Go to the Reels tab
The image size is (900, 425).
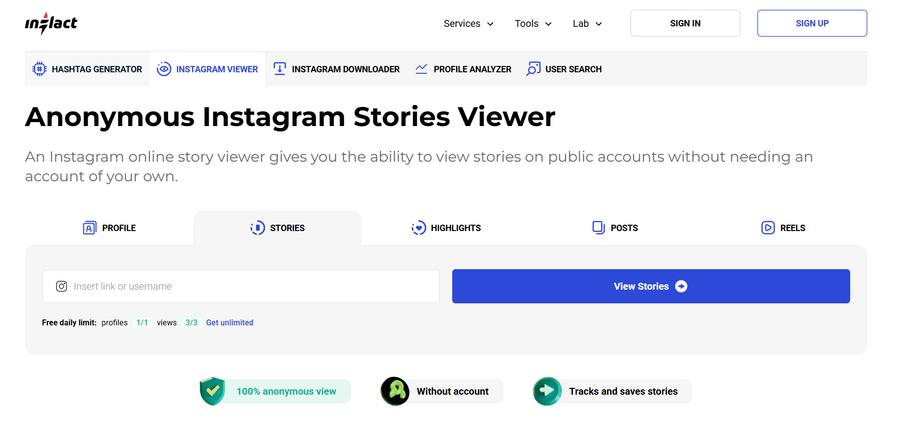pos(783,228)
